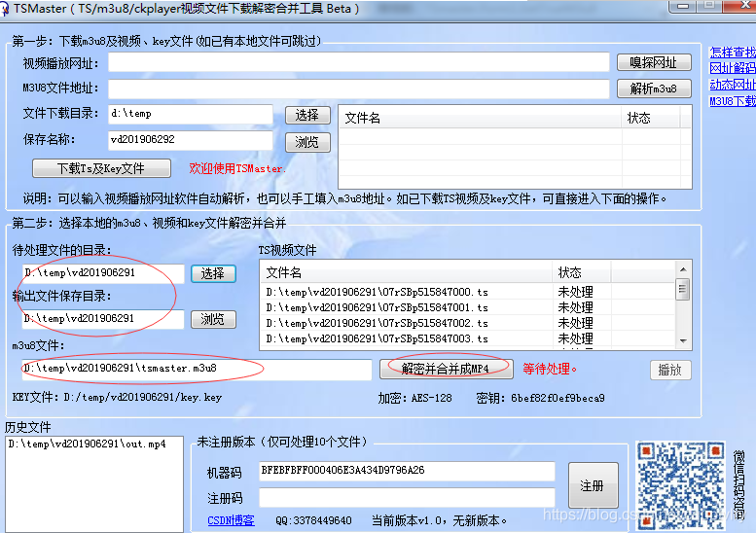Click the 播放 button

click(670, 371)
